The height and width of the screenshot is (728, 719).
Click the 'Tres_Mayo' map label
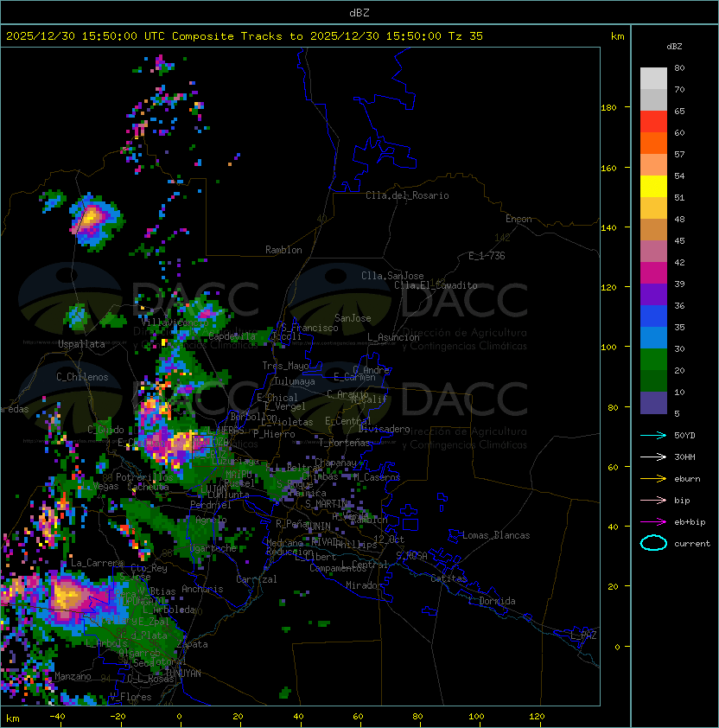285,366
